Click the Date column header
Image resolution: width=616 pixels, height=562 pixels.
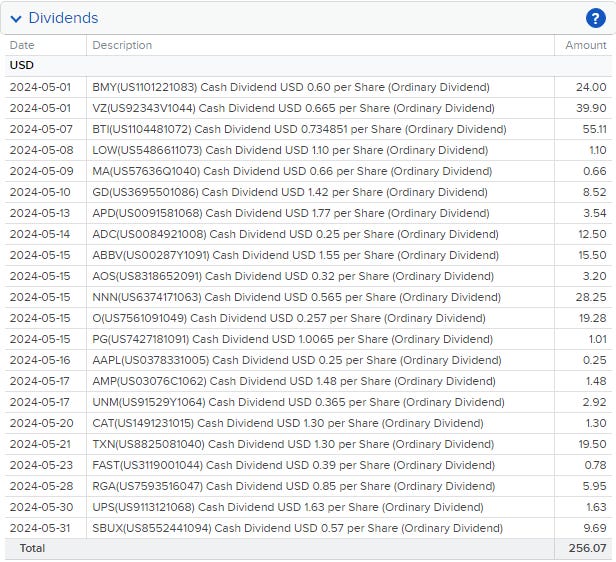[x=22, y=45]
